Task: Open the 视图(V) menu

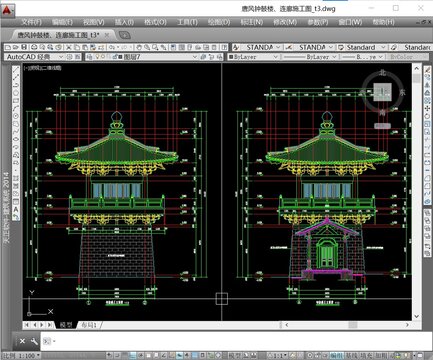Action: click(x=94, y=22)
